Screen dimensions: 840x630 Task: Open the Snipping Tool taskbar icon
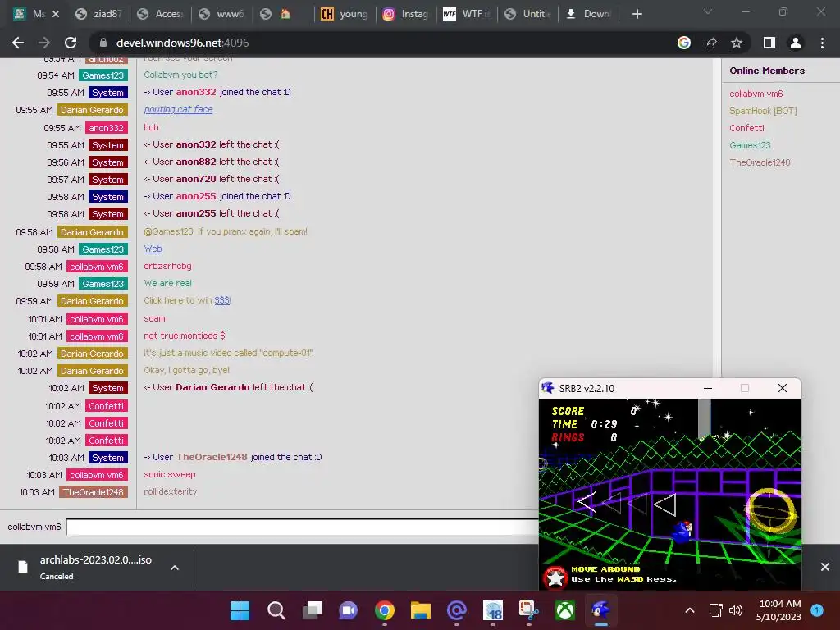tap(529, 610)
